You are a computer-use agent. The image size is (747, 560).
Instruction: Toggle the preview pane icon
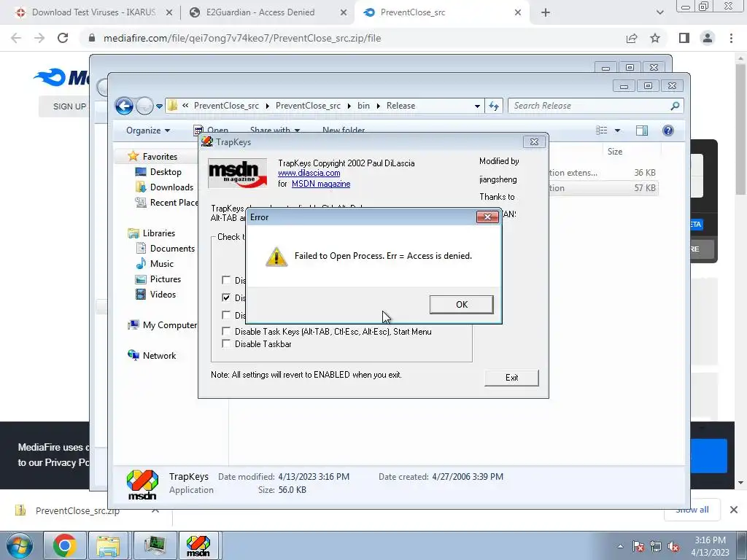pyautogui.click(x=642, y=131)
